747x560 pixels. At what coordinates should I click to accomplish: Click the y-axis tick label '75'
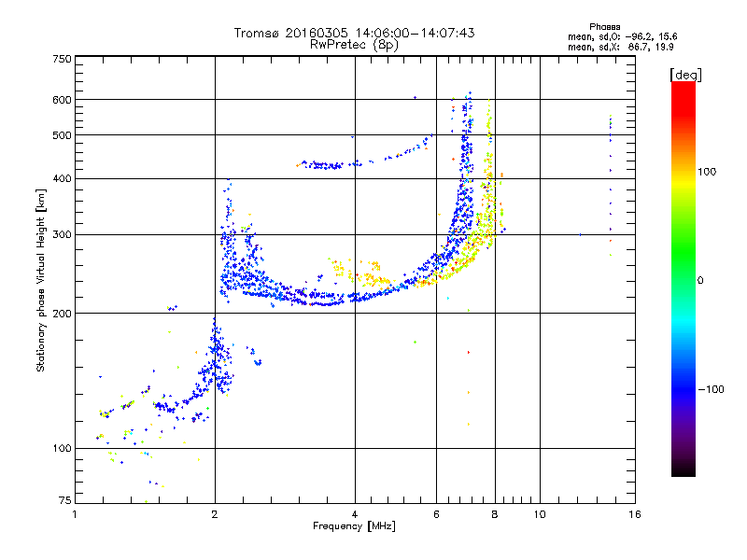[65, 500]
